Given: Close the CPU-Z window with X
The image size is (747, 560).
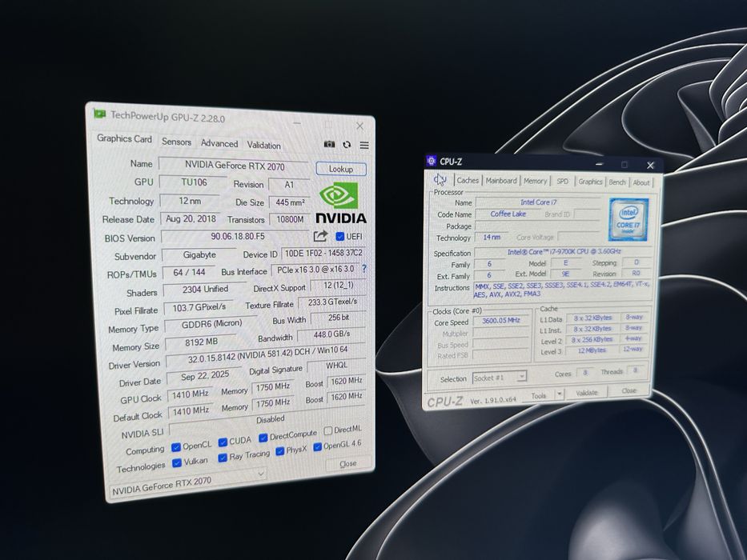Looking at the screenshot, I should pos(650,166).
